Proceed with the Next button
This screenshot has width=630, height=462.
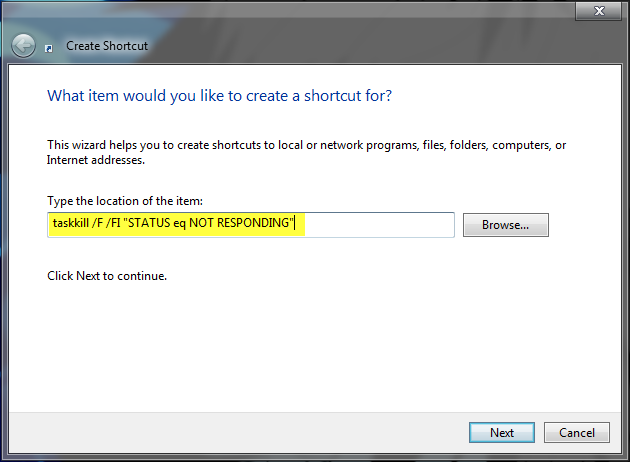[x=502, y=432]
